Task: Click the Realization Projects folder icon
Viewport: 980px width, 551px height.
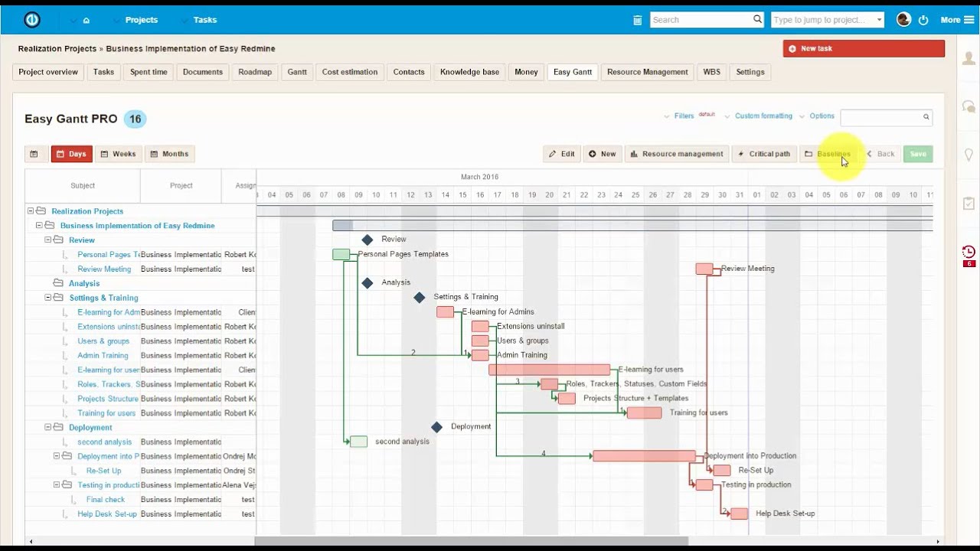Action: (x=41, y=211)
